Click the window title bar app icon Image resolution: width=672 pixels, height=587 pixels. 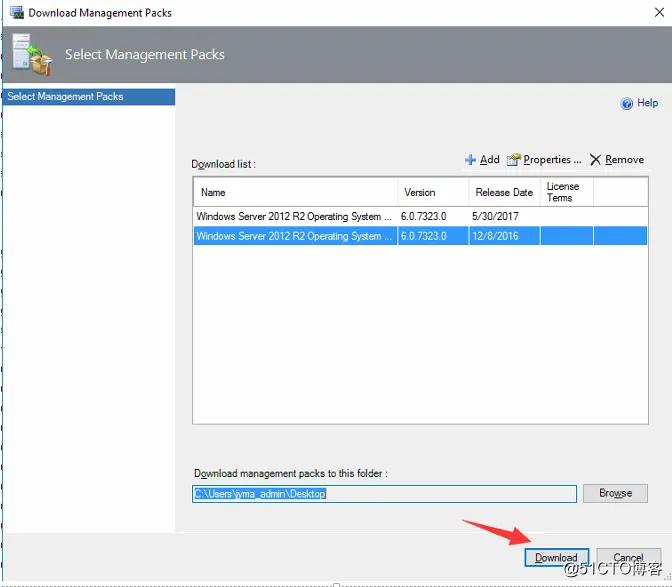point(17,13)
